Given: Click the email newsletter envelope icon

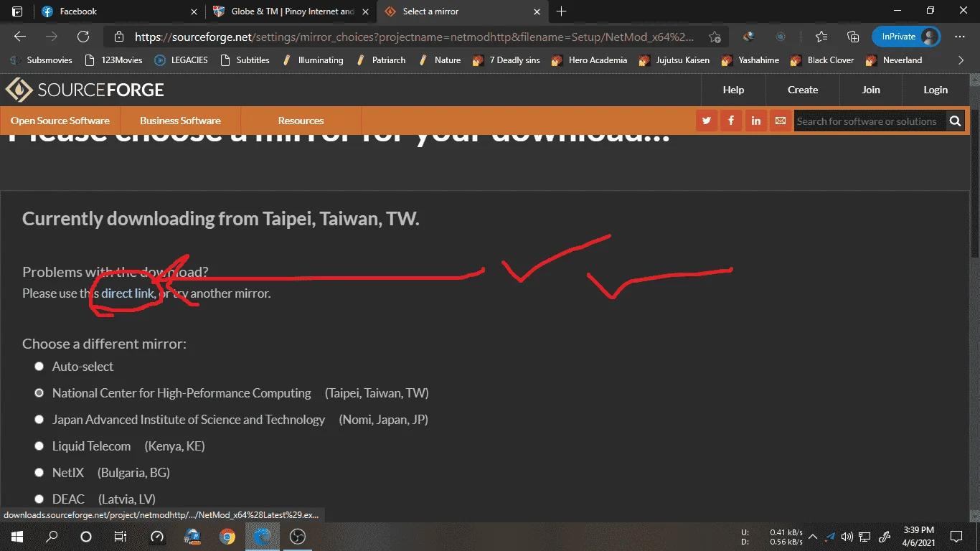Looking at the screenshot, I should click(x=780, y=121).
